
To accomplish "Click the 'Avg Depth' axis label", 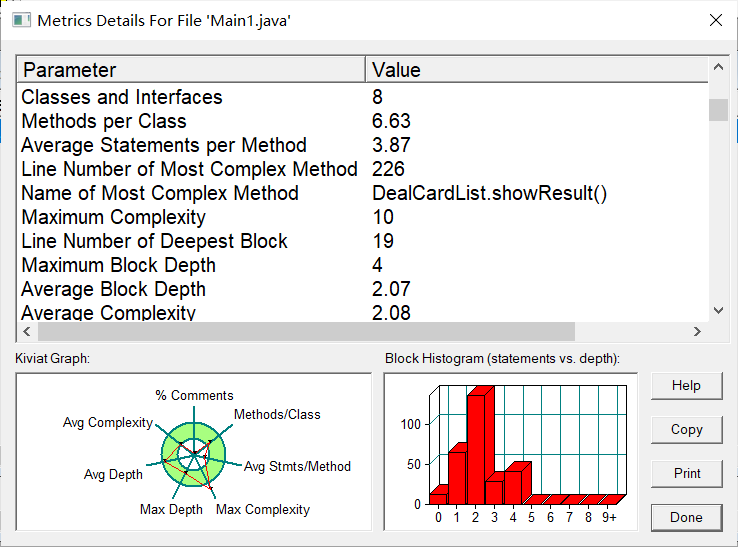I will [x=113, y=475].
